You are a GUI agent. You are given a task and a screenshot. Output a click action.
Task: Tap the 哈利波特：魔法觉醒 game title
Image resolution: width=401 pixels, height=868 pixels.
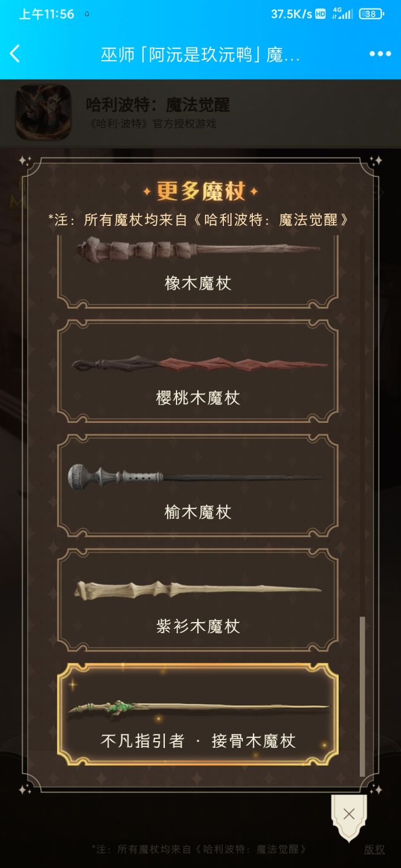pos(158,105)
